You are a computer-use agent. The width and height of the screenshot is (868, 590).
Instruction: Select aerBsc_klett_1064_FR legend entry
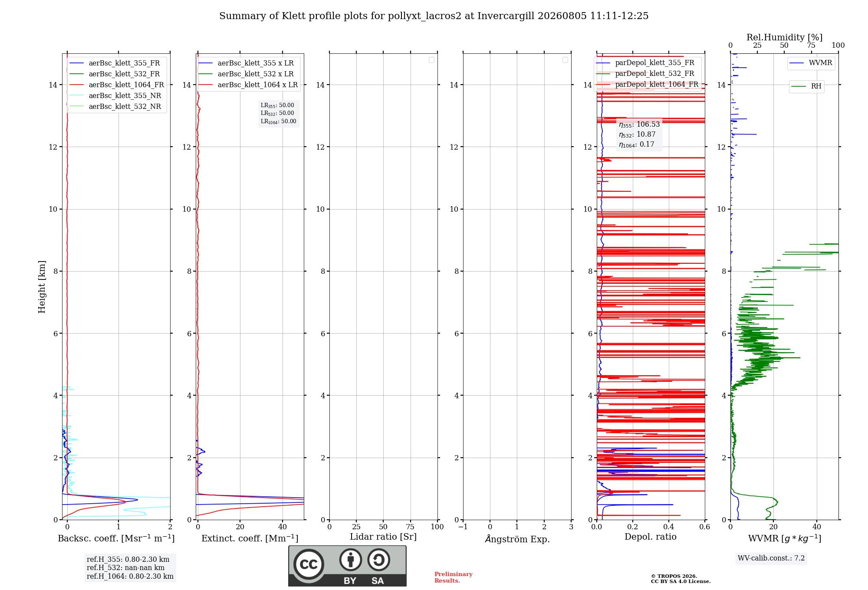pyautogui.click(x=117, y=85)
